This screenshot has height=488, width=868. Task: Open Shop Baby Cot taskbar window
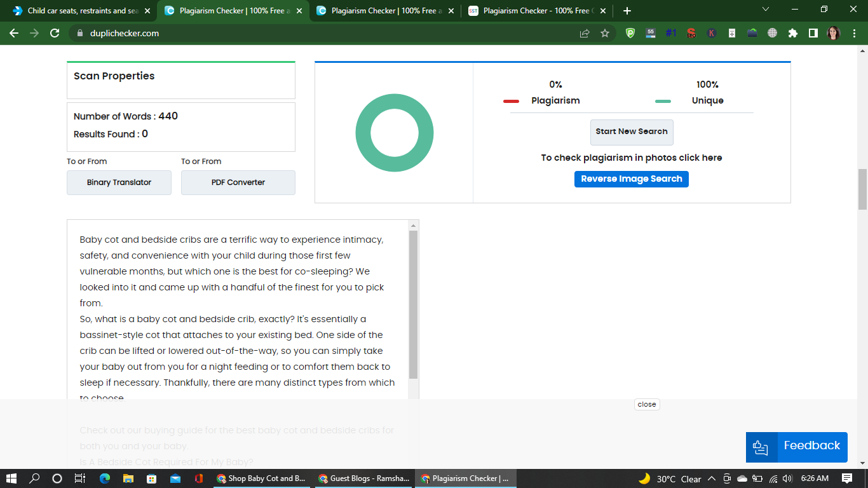coord(261,478)
